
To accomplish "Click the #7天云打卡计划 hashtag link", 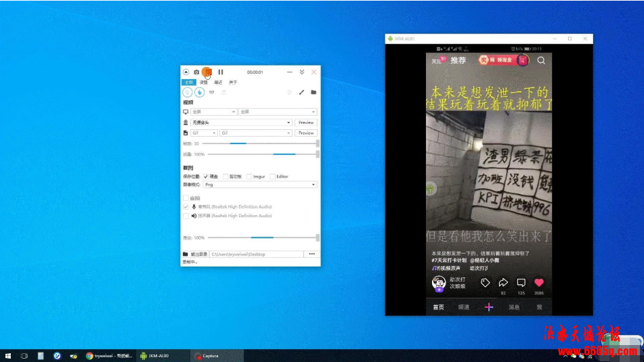I will [x=449, y=261].
